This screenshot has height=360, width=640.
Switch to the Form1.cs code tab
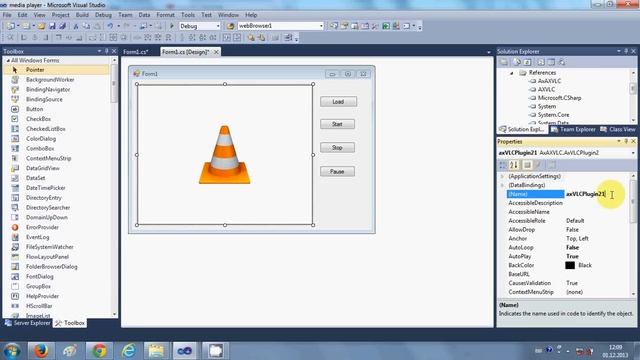(x=136, y=52)
